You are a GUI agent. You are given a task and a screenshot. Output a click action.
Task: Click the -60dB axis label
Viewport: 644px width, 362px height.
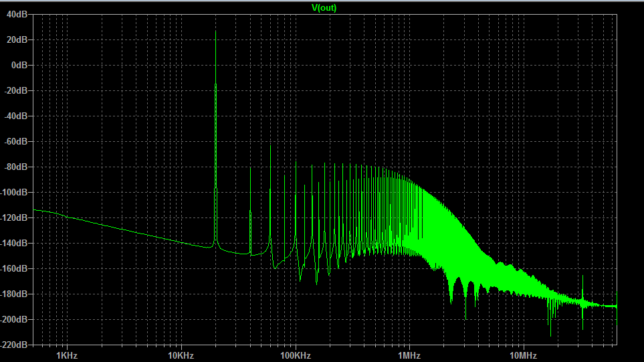(x=15, y=142)
